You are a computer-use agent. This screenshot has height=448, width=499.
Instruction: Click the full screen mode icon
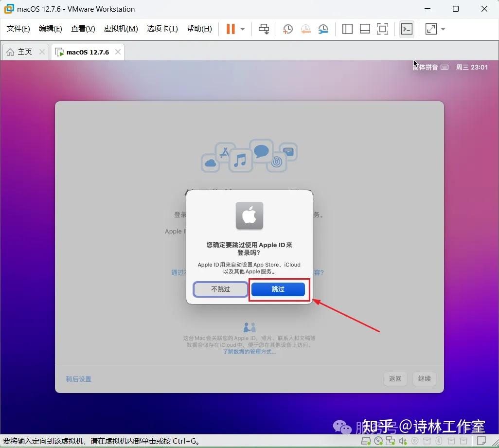tap(382, 29)
